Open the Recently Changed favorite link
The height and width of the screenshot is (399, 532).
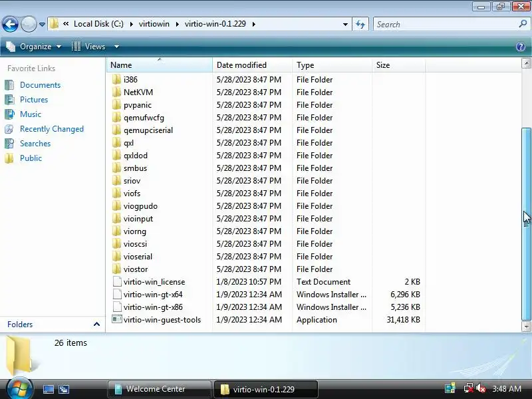(x=52, y=129)
